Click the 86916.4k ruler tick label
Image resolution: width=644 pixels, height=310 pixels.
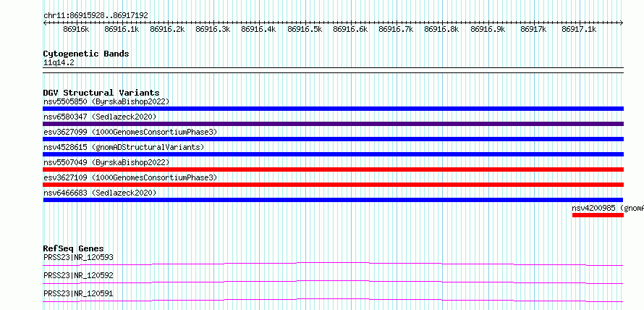[259, 29]
